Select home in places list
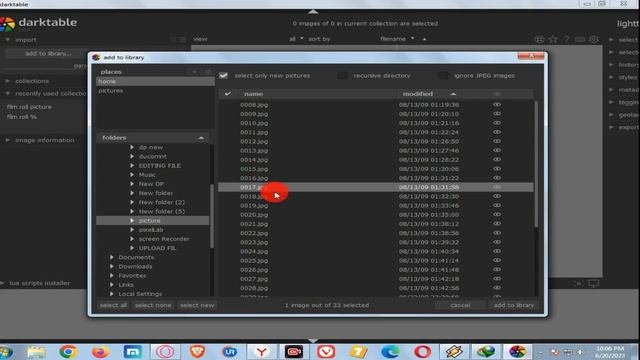The image size is (640, 360). click(155, 81)
